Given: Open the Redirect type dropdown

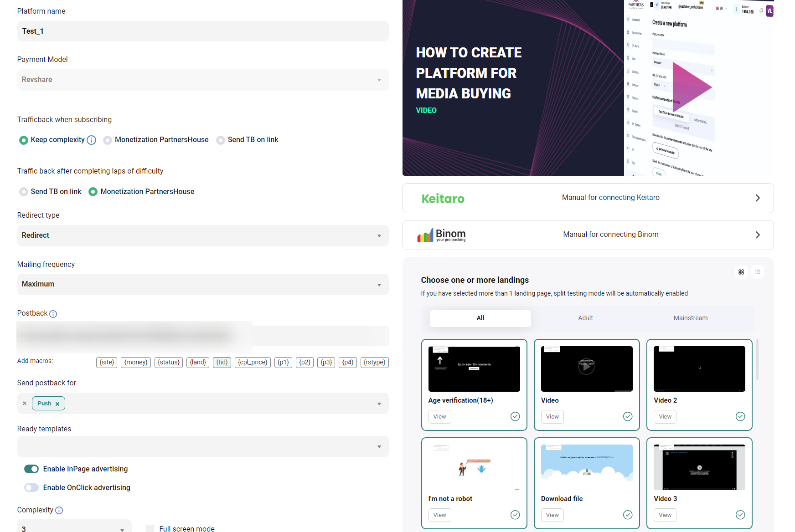Looking at the screenshot, I should (203, 235).
